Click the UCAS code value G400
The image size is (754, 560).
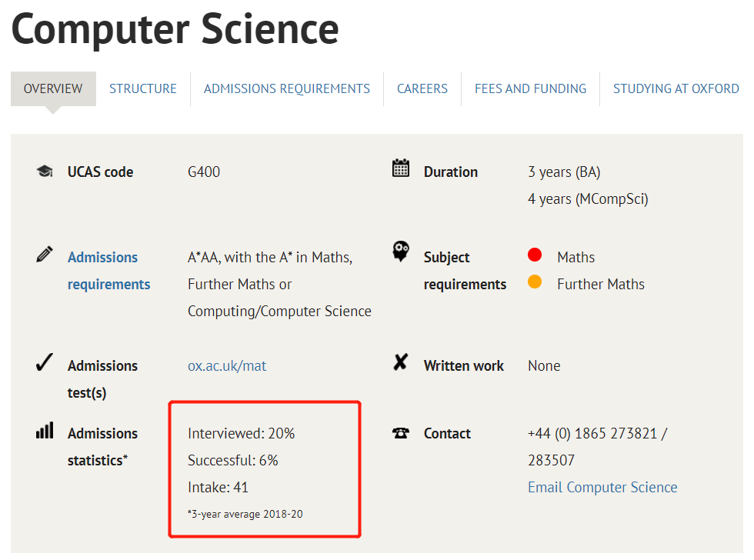pos(204,172)
